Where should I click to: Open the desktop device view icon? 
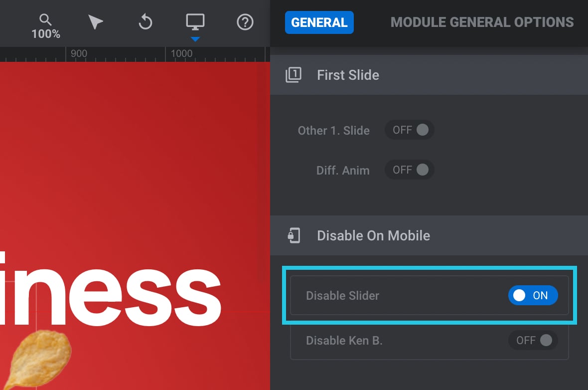(x=195, y=22)
